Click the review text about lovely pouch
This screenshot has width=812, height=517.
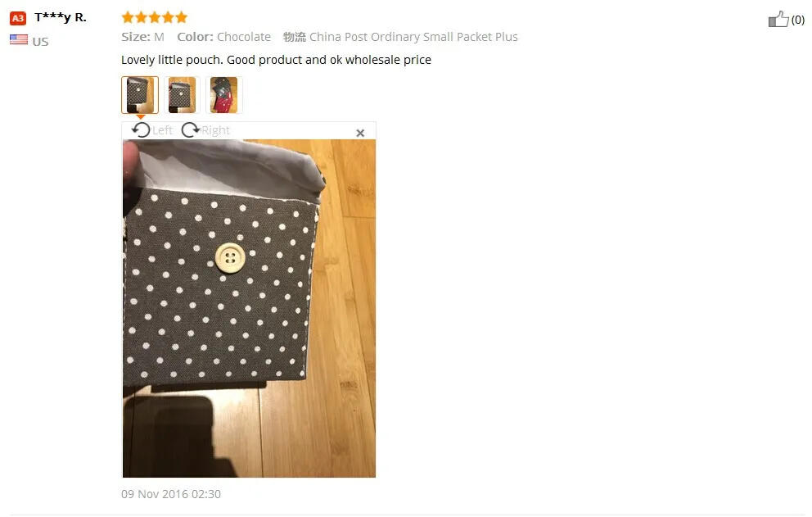(x=276, y=60)
